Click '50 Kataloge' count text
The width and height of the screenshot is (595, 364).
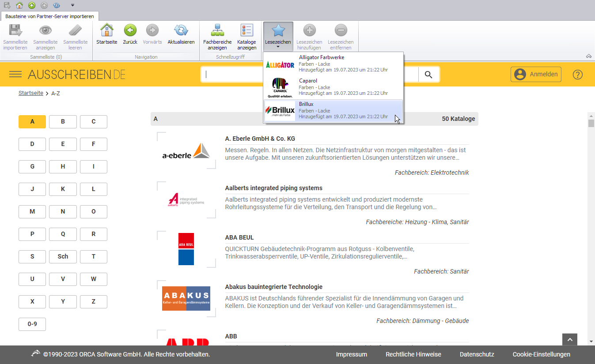pos(459,119)
